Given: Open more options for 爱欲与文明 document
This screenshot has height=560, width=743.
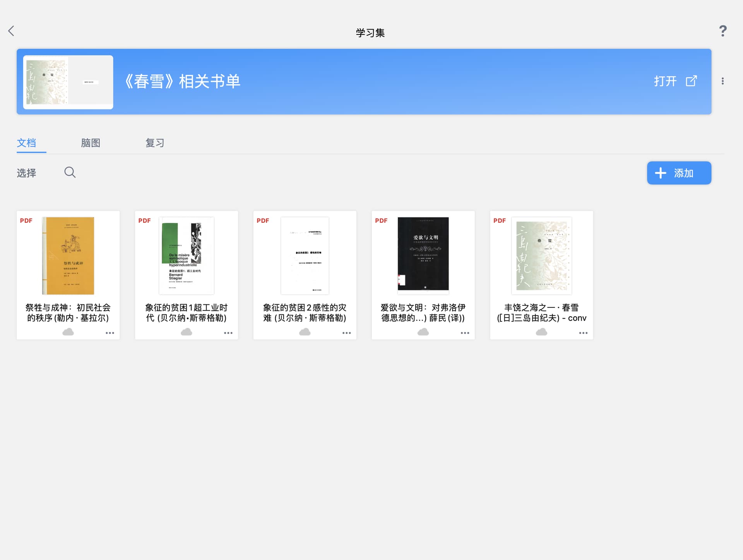Looking at the screenshot, I should coord(465,333).
